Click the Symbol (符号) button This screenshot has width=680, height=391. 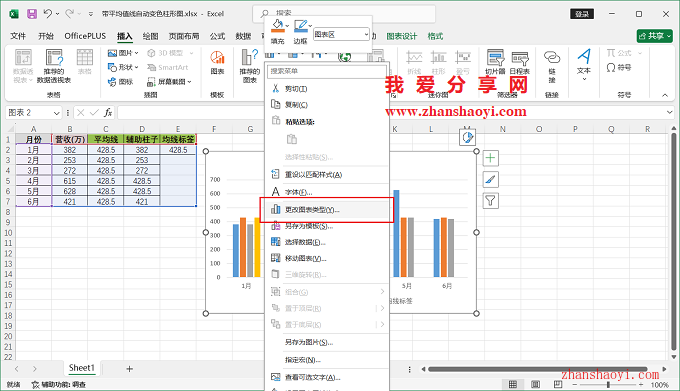point(619,67)
